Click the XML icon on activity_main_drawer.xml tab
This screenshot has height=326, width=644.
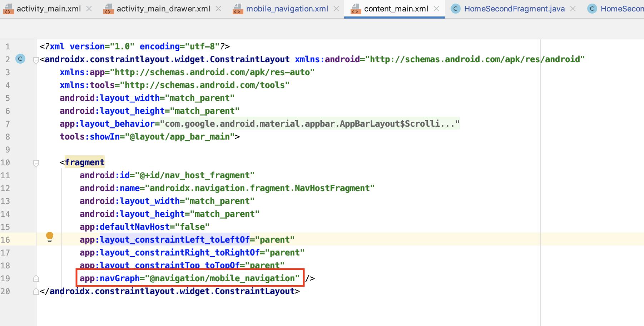click(x=108, y=9)
